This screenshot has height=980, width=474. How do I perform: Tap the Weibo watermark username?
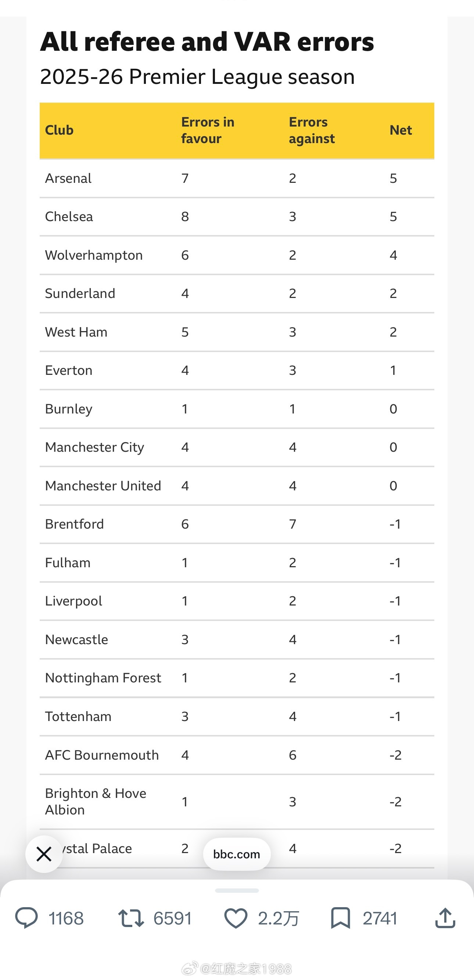(236, 968)
